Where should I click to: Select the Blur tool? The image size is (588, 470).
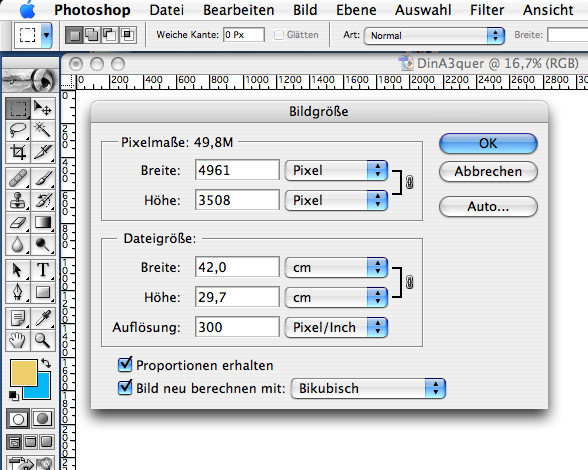pos(18,245)
